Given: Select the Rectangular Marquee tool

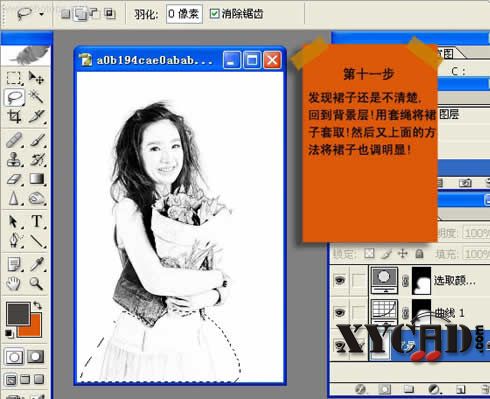Looking at the screenshot, I should (x=14, y=78).
